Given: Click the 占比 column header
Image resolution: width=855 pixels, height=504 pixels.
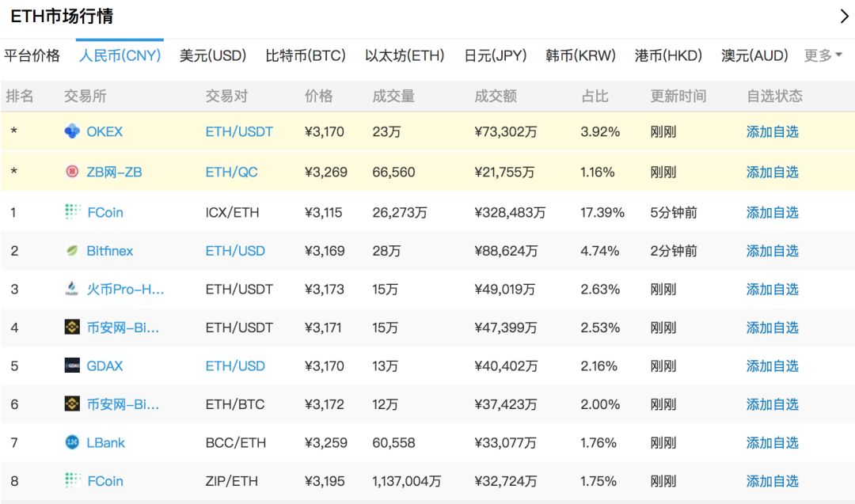Looking at the screenshot, I should coord(595,97).
